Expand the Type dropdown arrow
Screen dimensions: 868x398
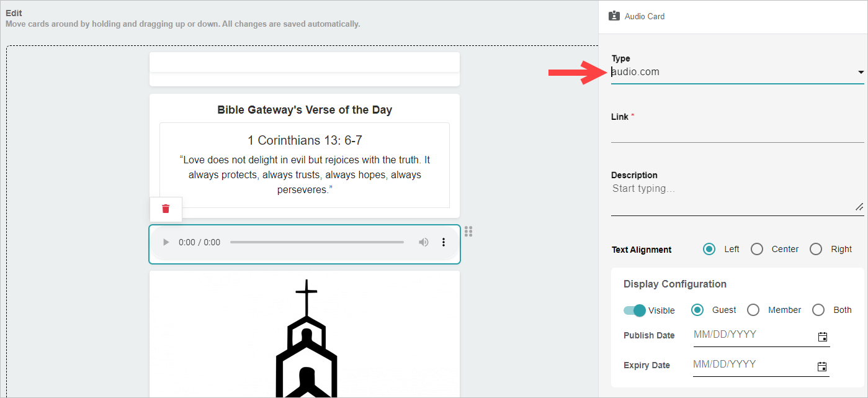[861, 73]
